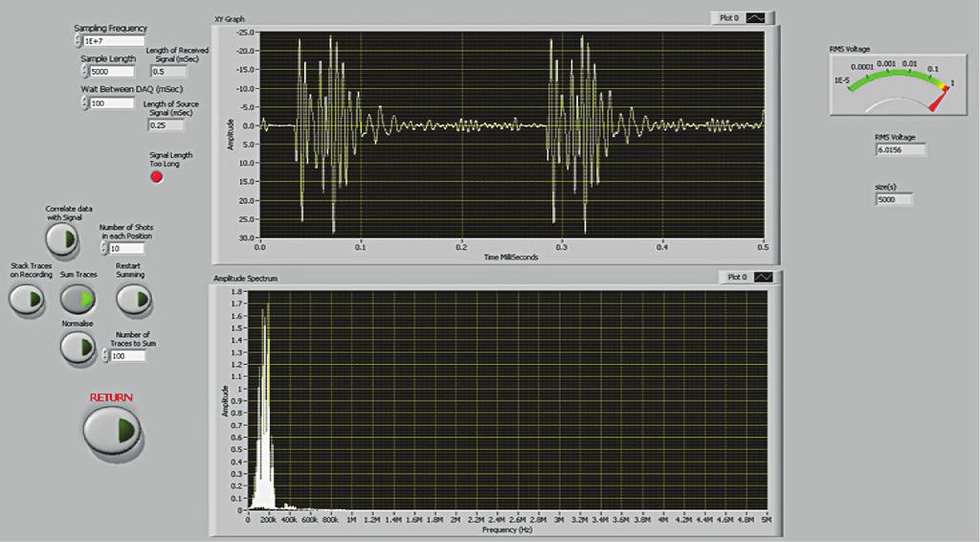Viewport: 980px width, 542px height.
Task: Click the Sample Length stepper arrows
Action: 84,71
